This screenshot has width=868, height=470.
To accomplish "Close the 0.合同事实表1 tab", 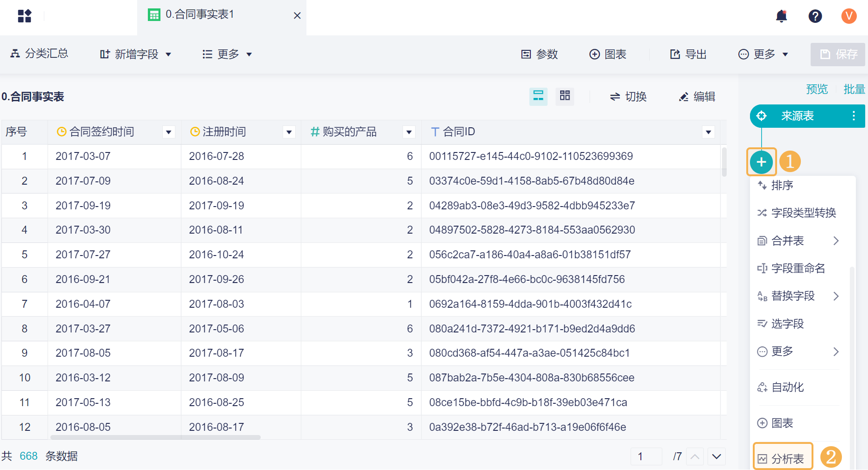I will (x=297, y=16).
